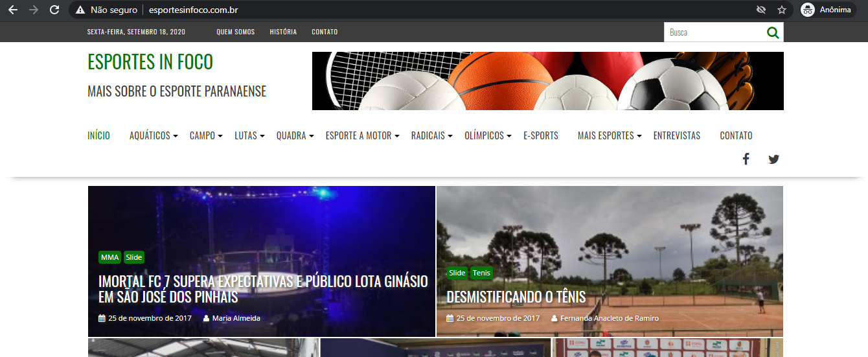Viewport: 868px width, 357px height.
Task: Open the main navigation Contato item
Action: (736, 135)
